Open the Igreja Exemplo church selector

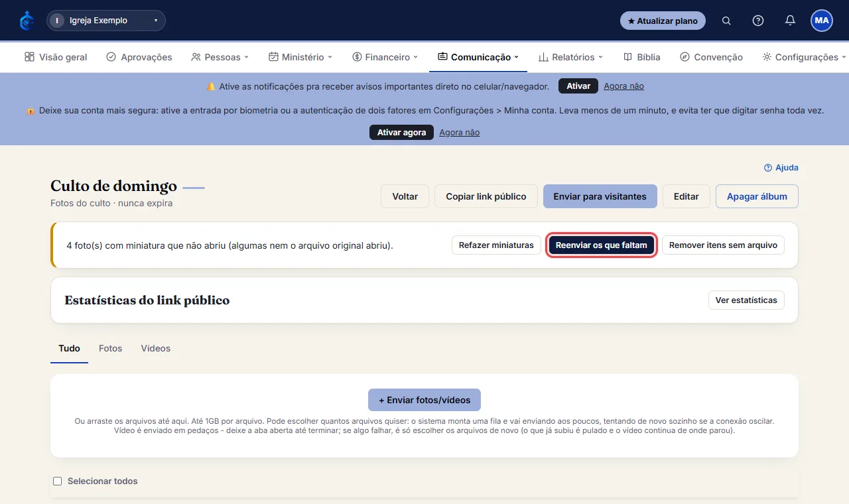(106, 21)
